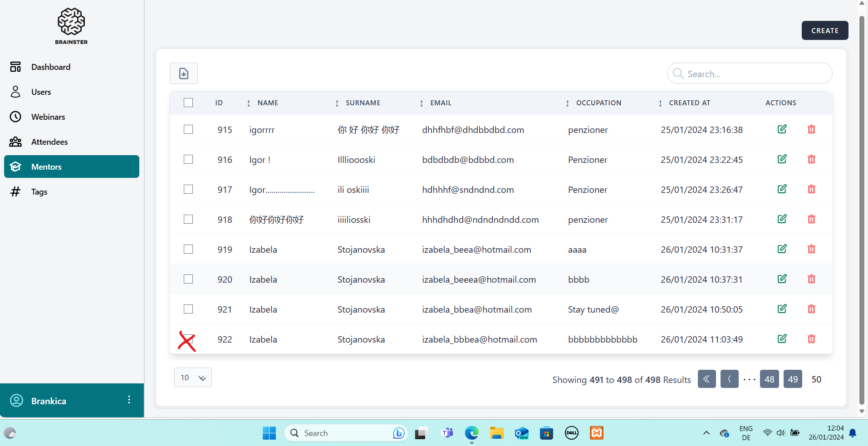
Task: Open the rows-per-page dropdown showing 10
Action: pyautogui.click(x=193, y=377)
